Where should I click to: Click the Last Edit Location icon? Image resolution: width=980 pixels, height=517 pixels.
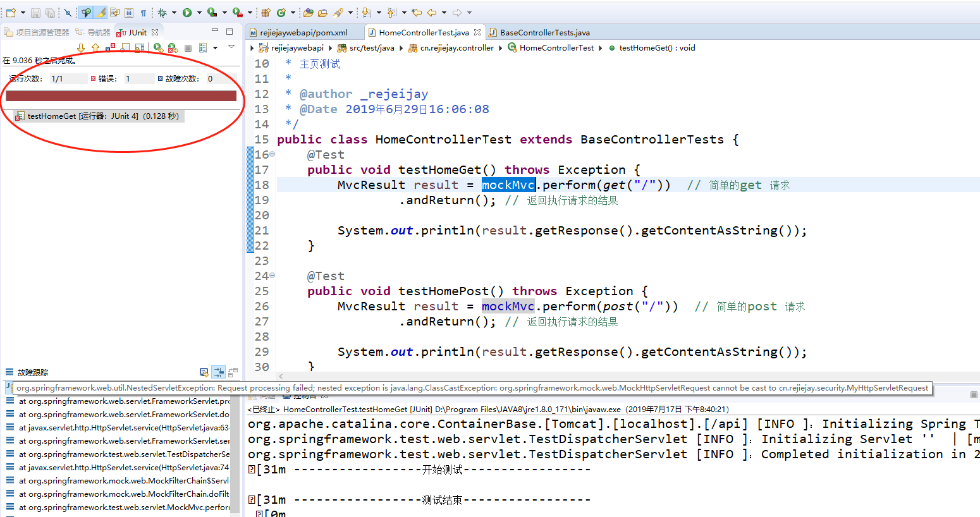click(417, 13)
